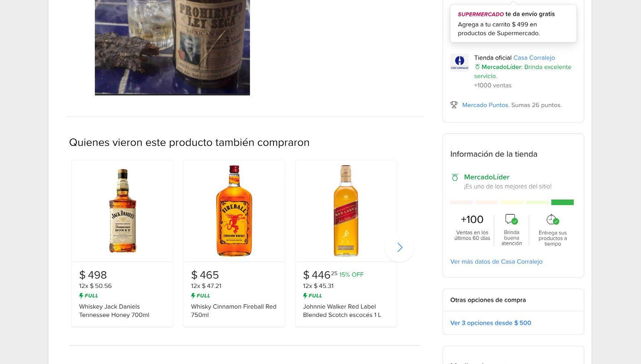Click the FULL lightning badge under Fireball
The width and height of the screenshot is (641, 364).
point(201,296)
